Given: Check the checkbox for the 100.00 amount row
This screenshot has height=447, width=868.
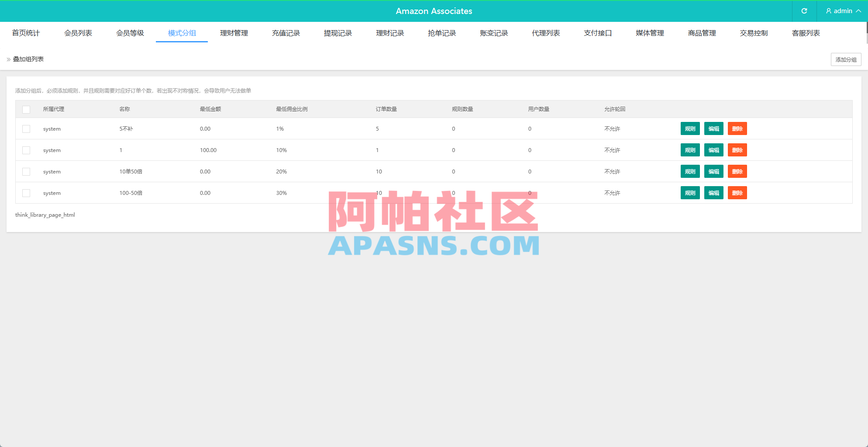Looking at the screenshot, I should 26,150.
